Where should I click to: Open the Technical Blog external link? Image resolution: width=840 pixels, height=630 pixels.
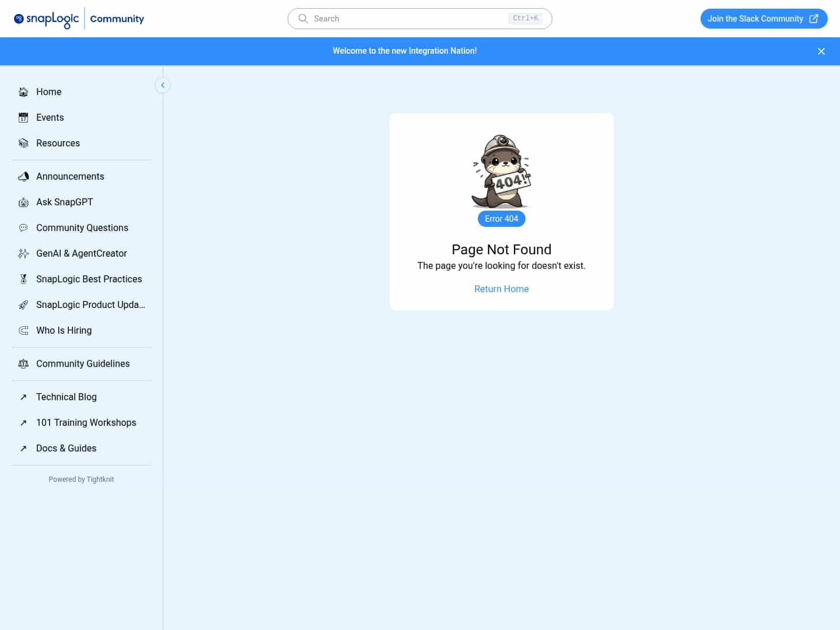coord(66,397)
